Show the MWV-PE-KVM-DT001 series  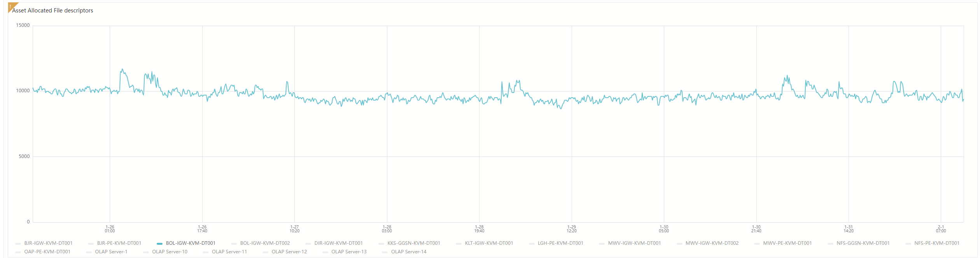pos(787,243)
